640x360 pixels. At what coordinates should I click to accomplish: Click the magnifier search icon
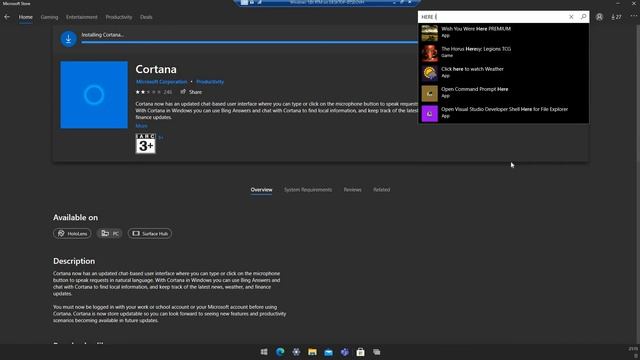(x=583, y=17)
